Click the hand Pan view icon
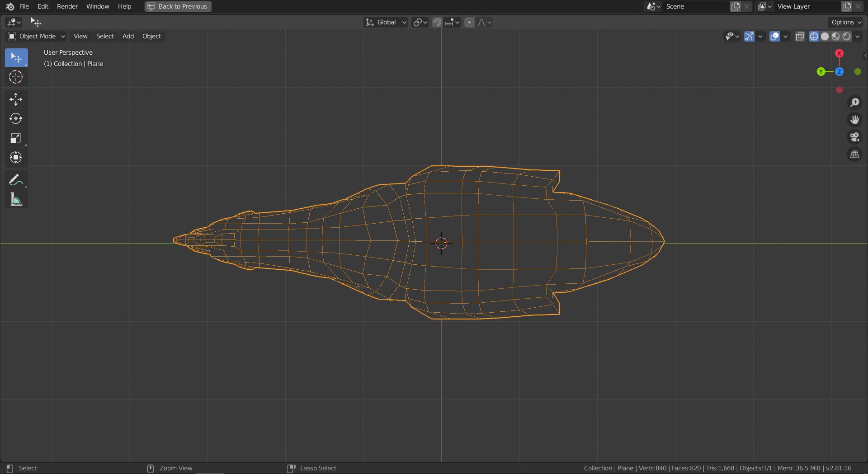The height and width of the screenshot is (474, 868). [x=854, y=120]
